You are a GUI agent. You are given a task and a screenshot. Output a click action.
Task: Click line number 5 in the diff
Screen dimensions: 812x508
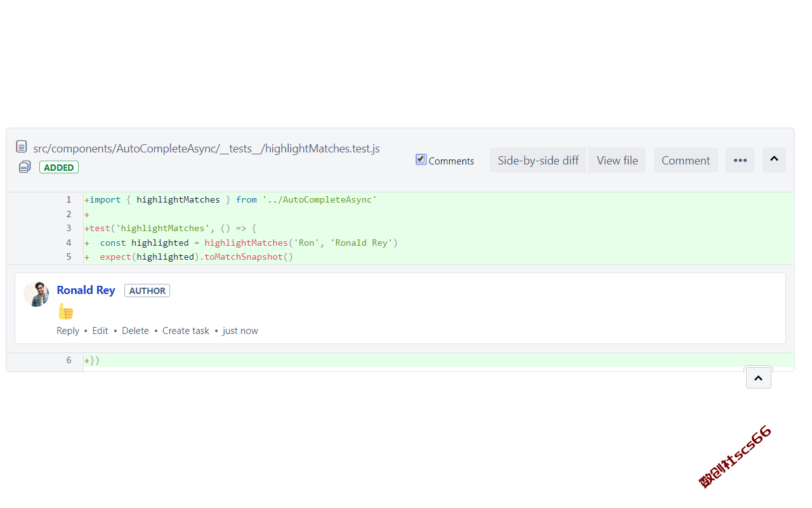(69, 257)
